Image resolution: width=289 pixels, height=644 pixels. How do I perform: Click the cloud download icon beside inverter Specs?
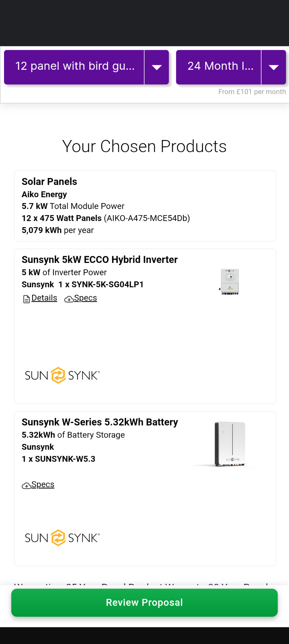pyautogui.click(x=69, y=299)
